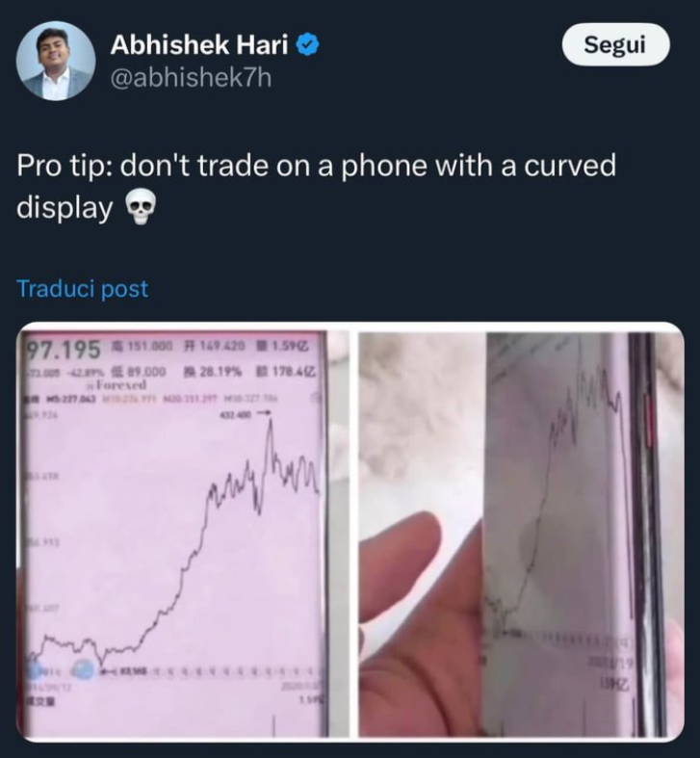Click the blue verified badge

click(307, 45)
